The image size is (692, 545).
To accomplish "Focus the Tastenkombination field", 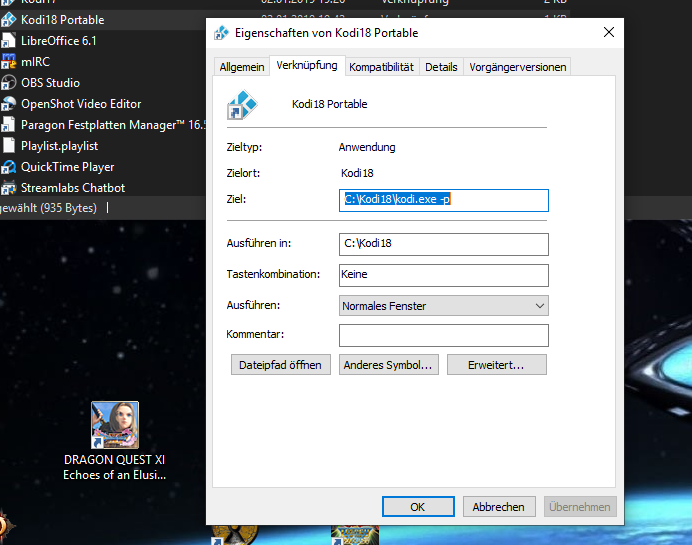I will click(x=444, y=275).
